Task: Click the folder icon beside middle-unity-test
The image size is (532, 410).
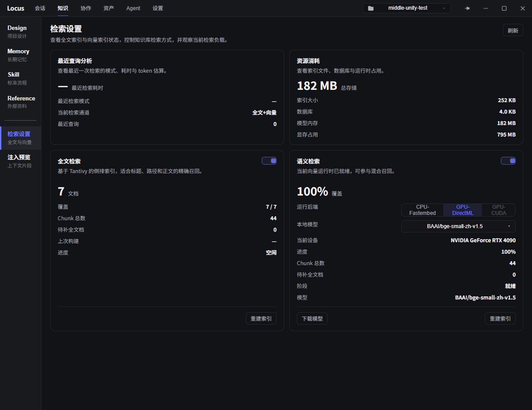Action: 371,8
